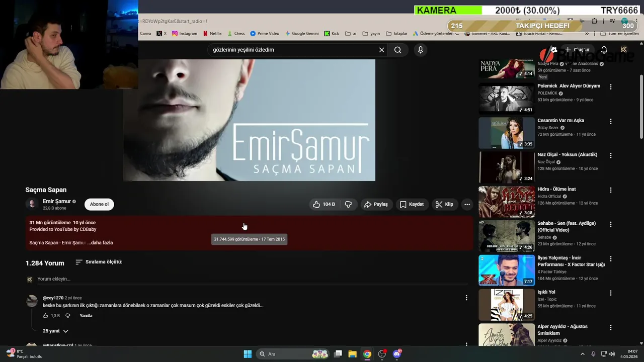Open options for Yoksun (Akustik) video
644x362 pixels.
coord(611,156)
